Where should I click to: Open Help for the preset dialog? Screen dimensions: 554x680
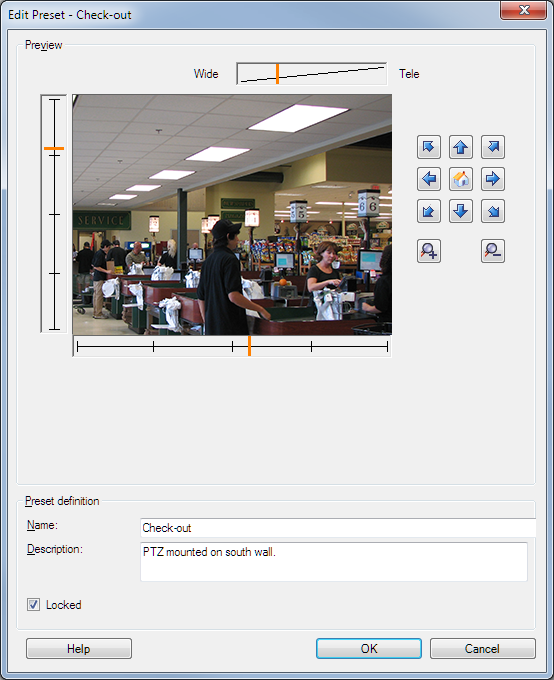pos(79,648)
